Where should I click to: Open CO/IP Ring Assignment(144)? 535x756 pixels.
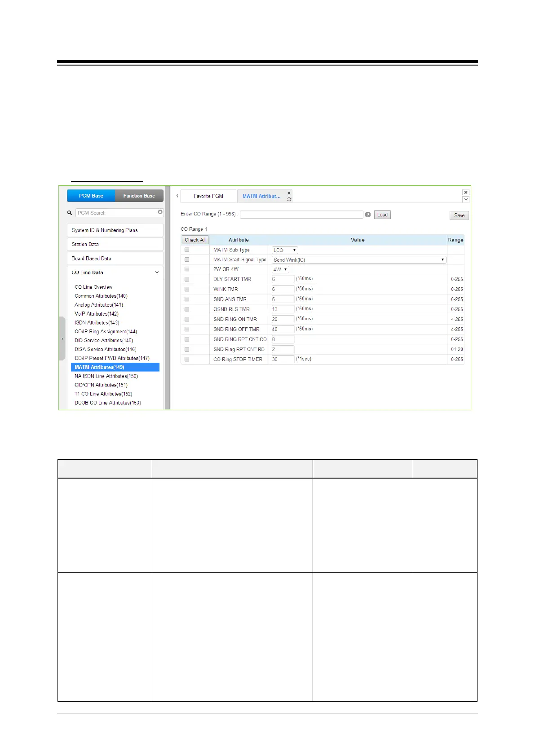106,332
